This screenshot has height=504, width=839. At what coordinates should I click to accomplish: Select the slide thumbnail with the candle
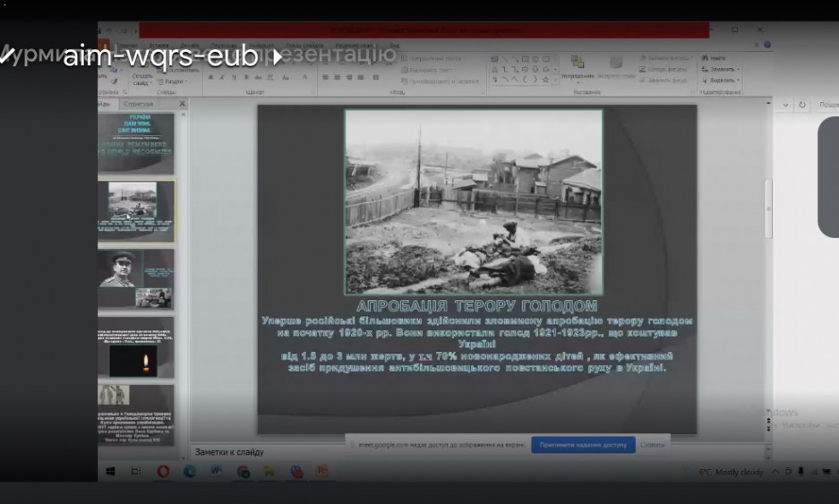coord(136,347)
